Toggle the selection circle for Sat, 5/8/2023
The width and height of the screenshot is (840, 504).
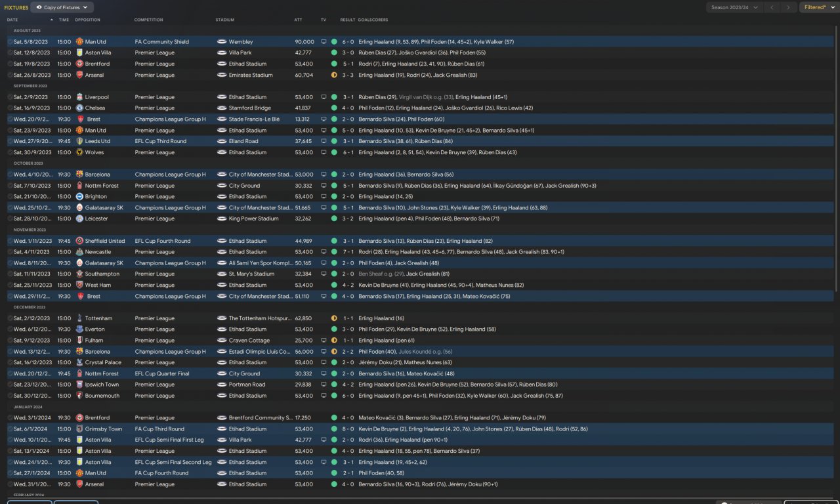coord(10,42)
